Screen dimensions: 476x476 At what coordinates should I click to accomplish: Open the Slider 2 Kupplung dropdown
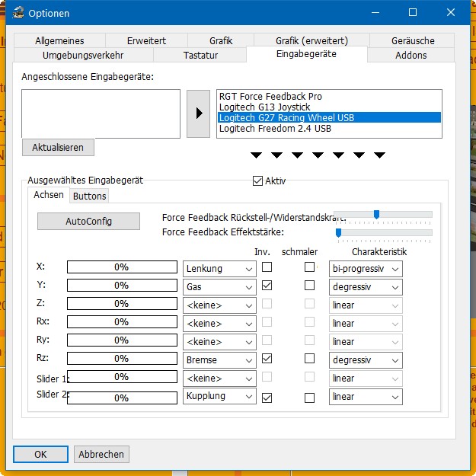click(219, 397)
